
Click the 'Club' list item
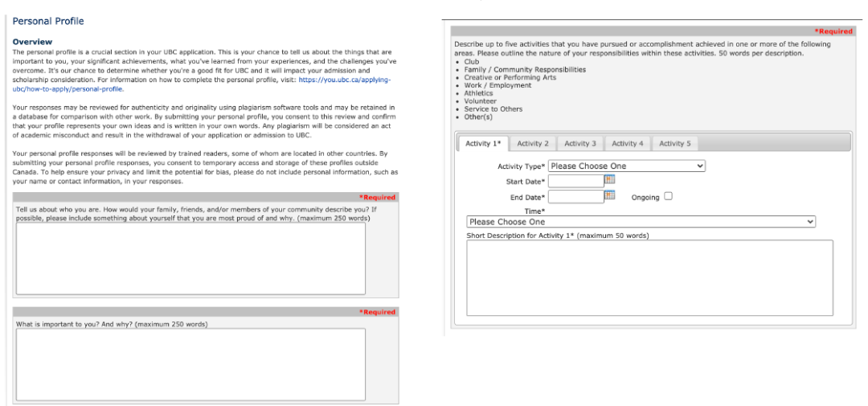[472, 62]
